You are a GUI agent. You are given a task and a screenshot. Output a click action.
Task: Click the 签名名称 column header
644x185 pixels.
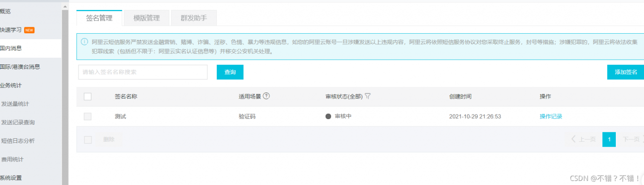(x=126, y=97)
